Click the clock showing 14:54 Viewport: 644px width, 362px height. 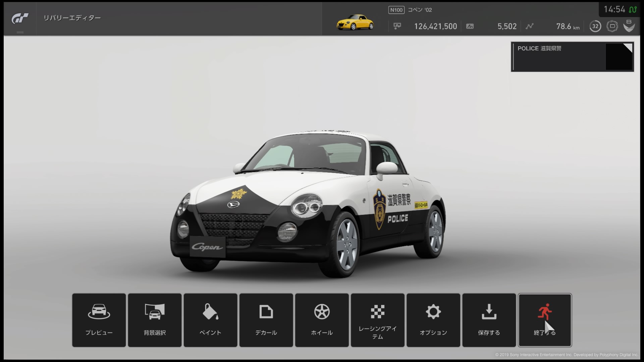614,9
